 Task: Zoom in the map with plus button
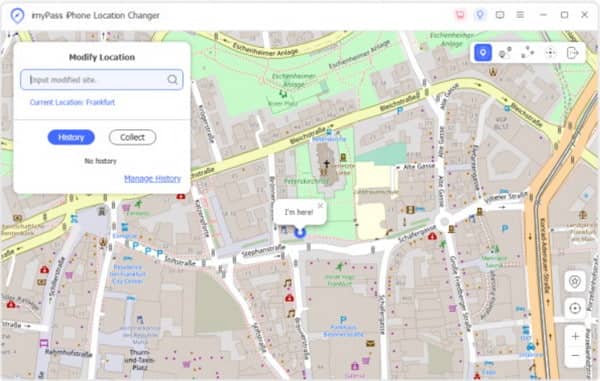(575, 337)
